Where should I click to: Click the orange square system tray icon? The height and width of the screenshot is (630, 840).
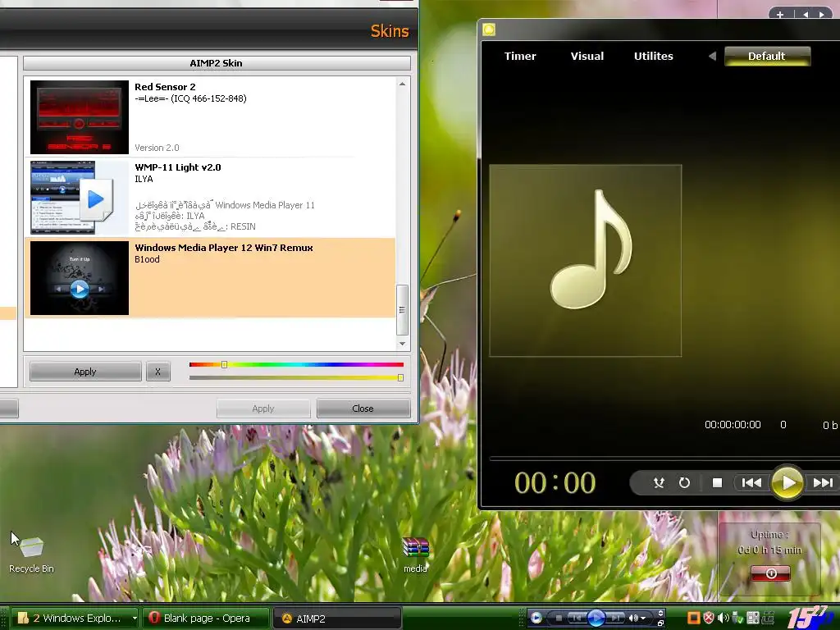[x=694, y=618]
